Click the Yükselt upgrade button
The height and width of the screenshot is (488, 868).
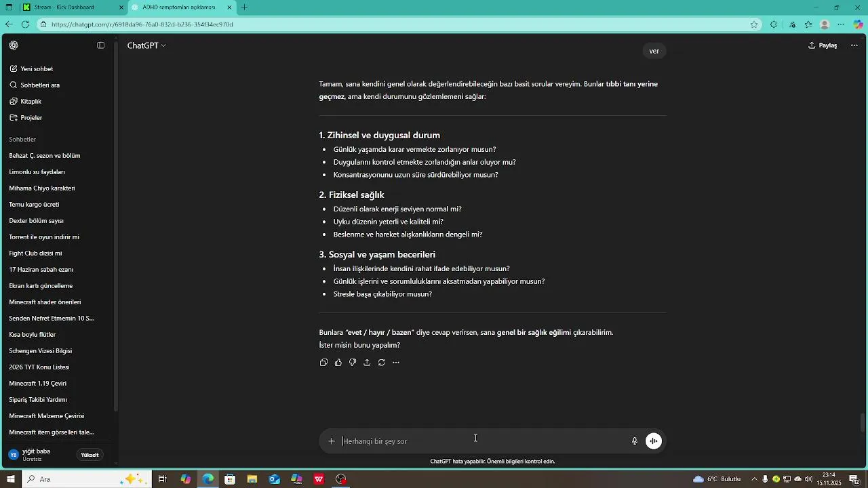[90, 455]
